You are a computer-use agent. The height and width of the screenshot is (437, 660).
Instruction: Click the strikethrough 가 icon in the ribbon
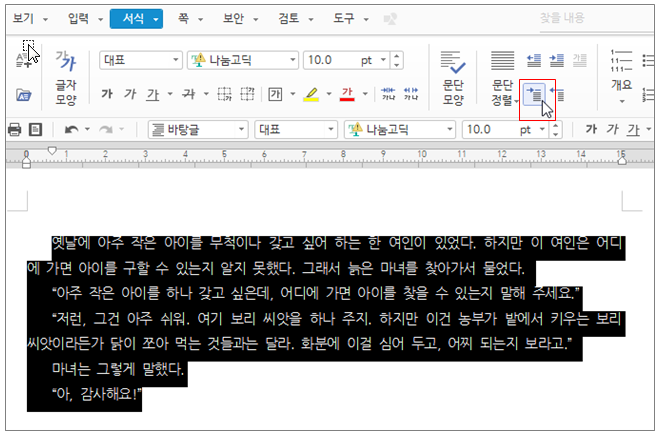188,94
